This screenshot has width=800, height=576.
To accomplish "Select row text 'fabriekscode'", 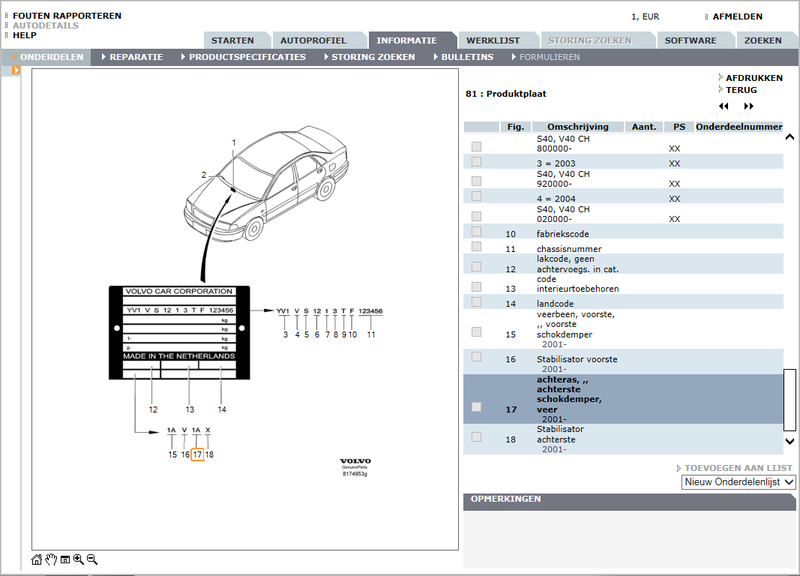I will point(563,234).
